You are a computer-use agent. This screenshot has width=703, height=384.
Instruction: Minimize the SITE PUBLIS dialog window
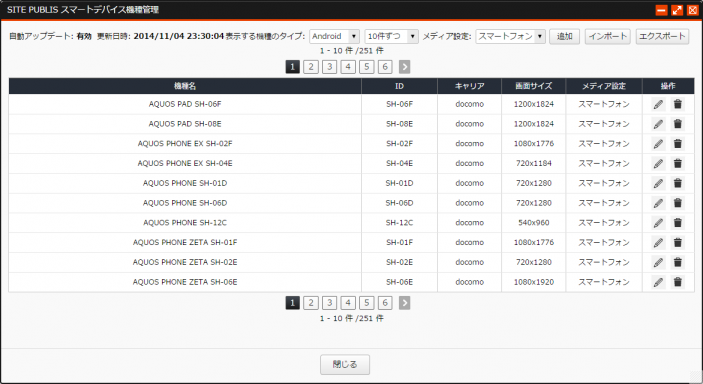coord(661,10)
